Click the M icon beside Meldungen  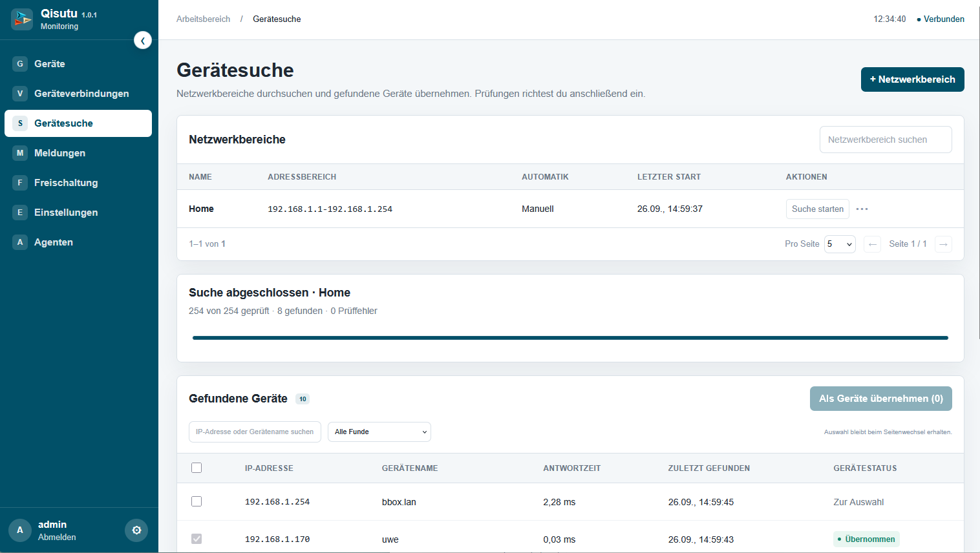(x=20, y=153)
